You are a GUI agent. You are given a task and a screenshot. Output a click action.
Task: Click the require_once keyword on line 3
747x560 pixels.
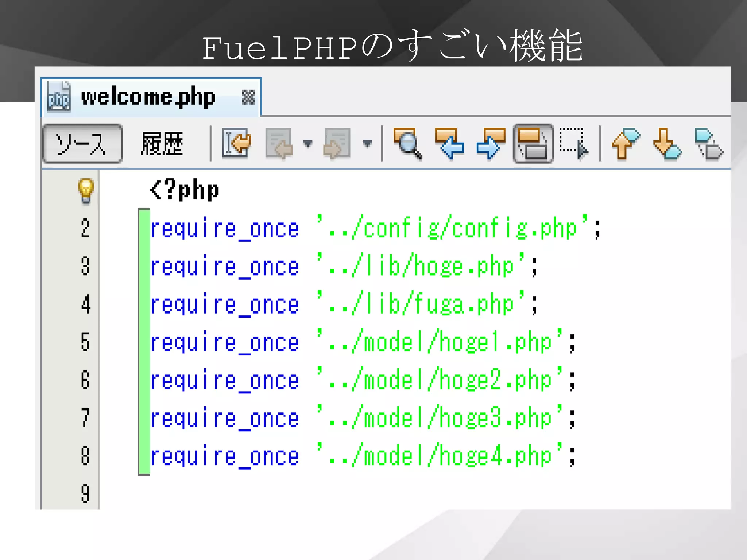pyautogui.click(x=225, y=267)
